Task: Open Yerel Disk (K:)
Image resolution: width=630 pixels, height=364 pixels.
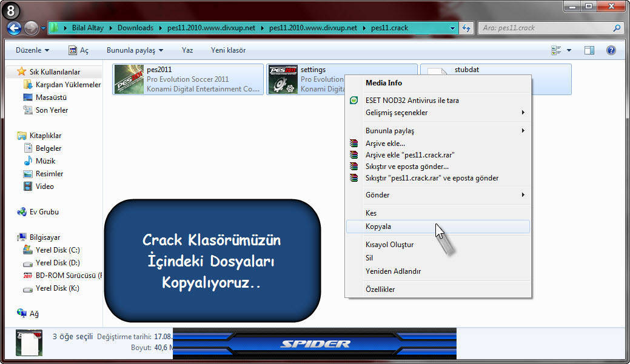Action: click(x=52, y=288)
